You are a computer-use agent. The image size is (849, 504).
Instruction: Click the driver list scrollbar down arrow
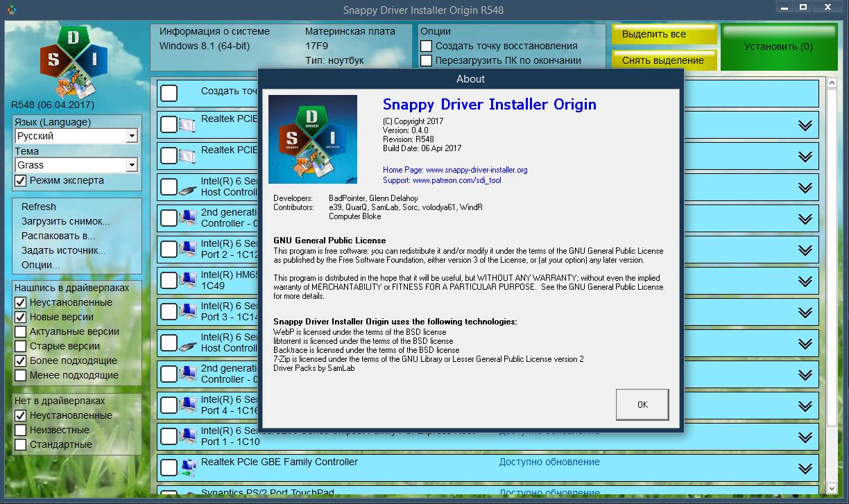832,489
